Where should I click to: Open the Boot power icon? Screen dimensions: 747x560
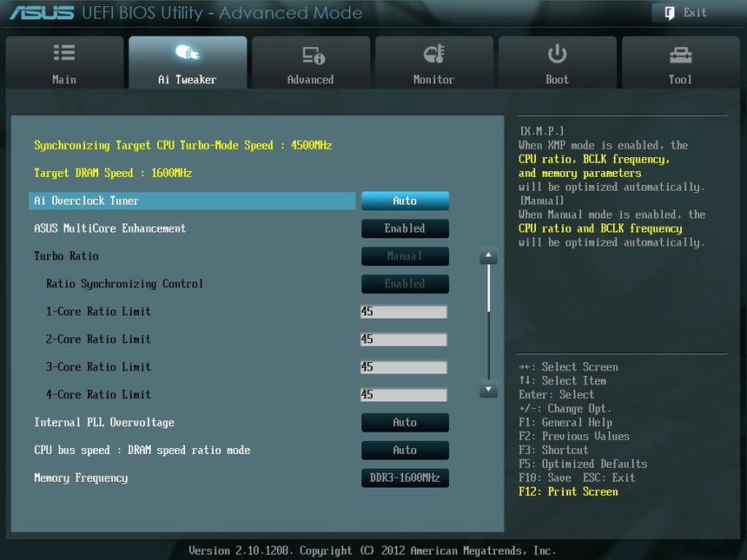(x=557, y=54)
